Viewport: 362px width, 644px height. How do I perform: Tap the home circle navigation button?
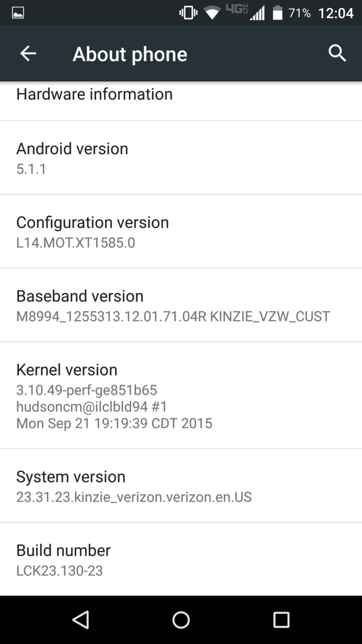(181, 619)
